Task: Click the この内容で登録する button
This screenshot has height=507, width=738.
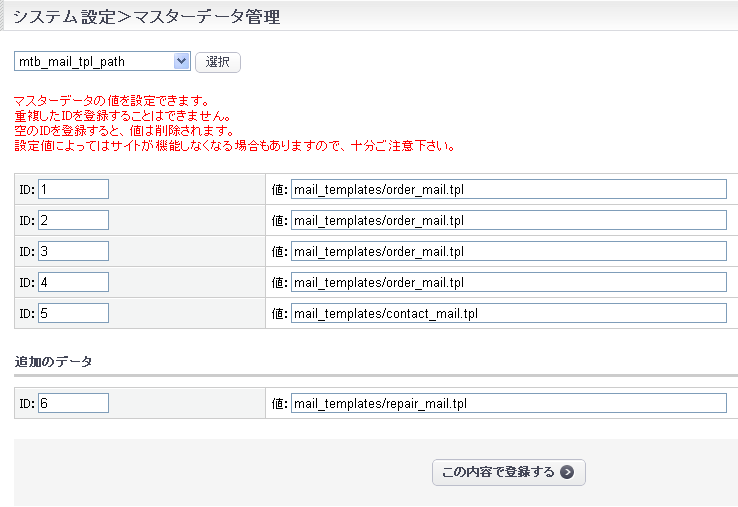Action: [x=509, y=472]
